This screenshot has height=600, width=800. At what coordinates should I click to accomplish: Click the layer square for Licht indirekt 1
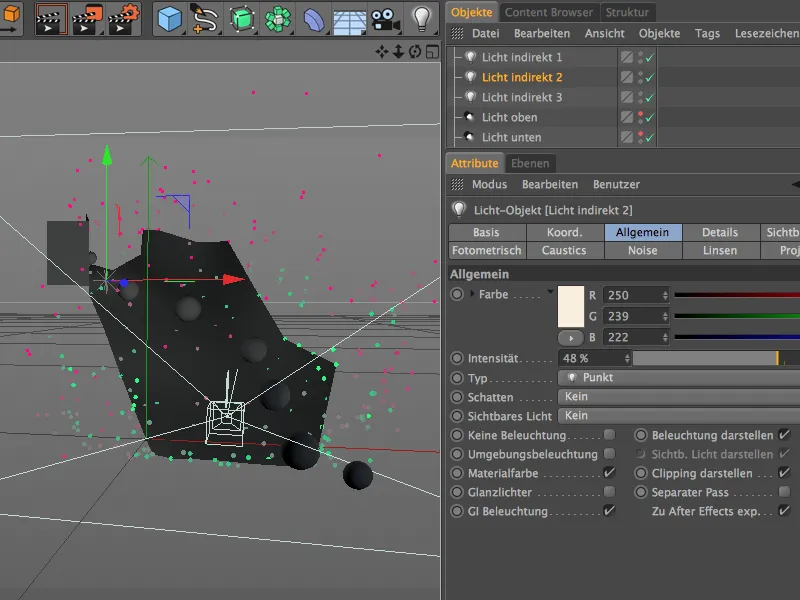click(627, 57)
